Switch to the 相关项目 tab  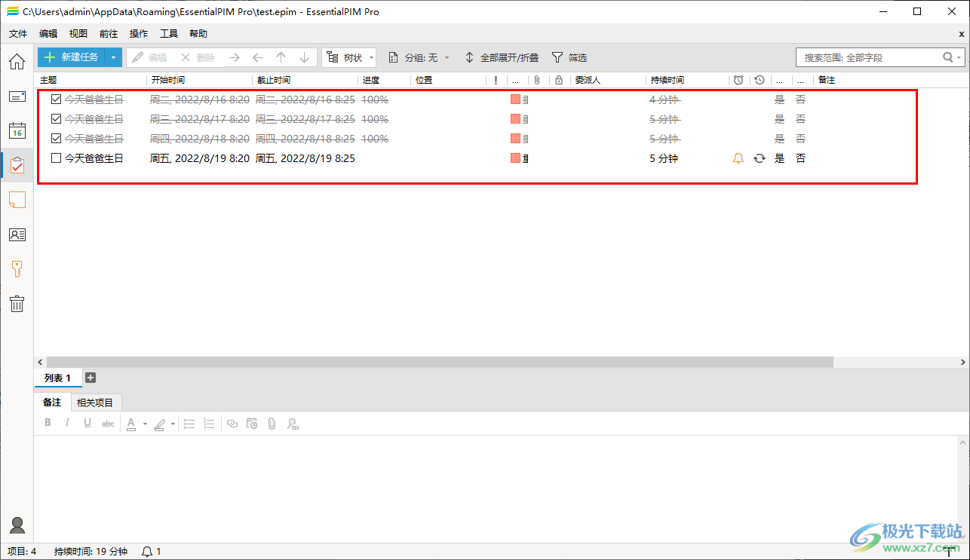pos(97,402)
